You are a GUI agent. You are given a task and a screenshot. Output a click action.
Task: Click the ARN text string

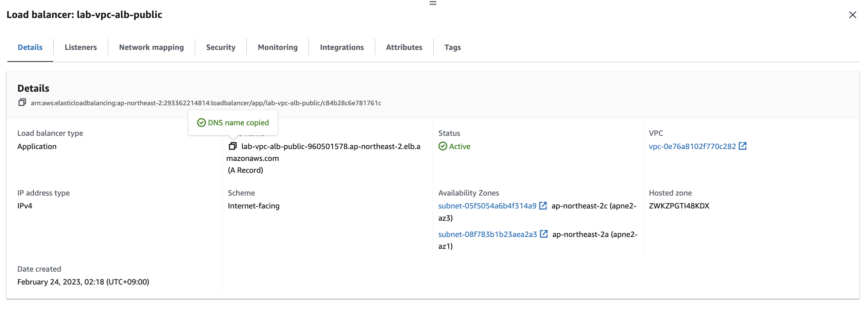coord(206,103)
